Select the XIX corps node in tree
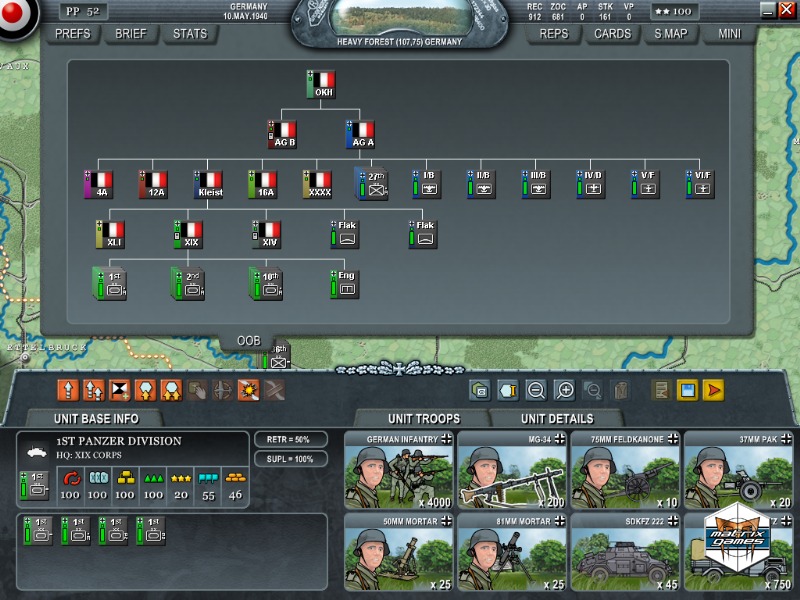The image size is (800, 600). (188, 234)
